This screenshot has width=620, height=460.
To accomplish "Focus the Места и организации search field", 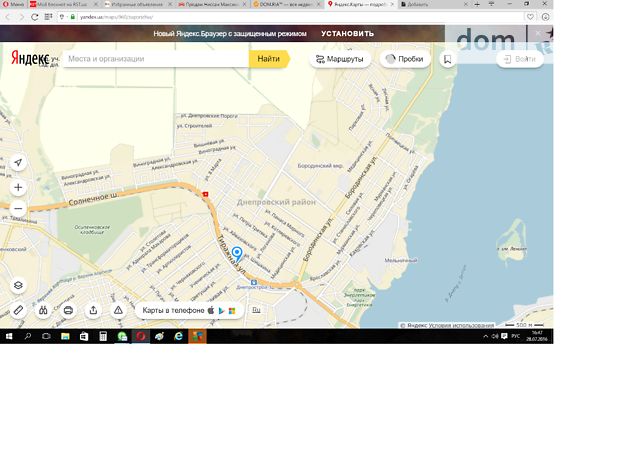I will (156, 59).
